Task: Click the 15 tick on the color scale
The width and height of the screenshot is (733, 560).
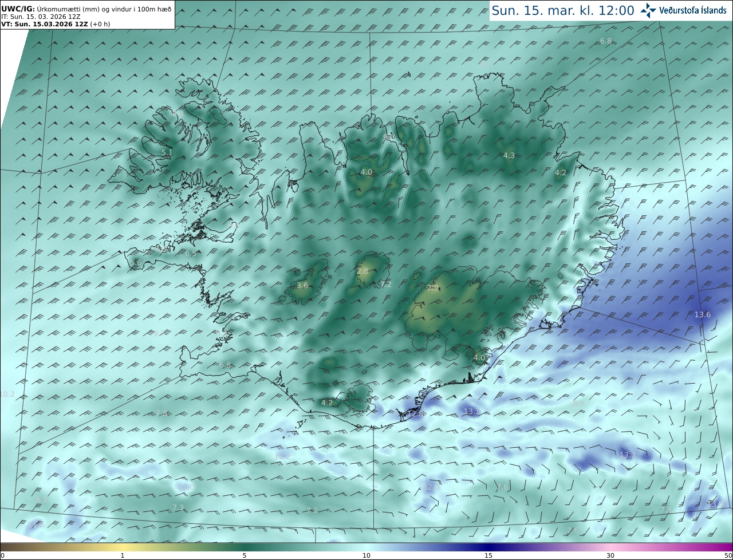Action: pyautogui.click(x=488, y=555)
